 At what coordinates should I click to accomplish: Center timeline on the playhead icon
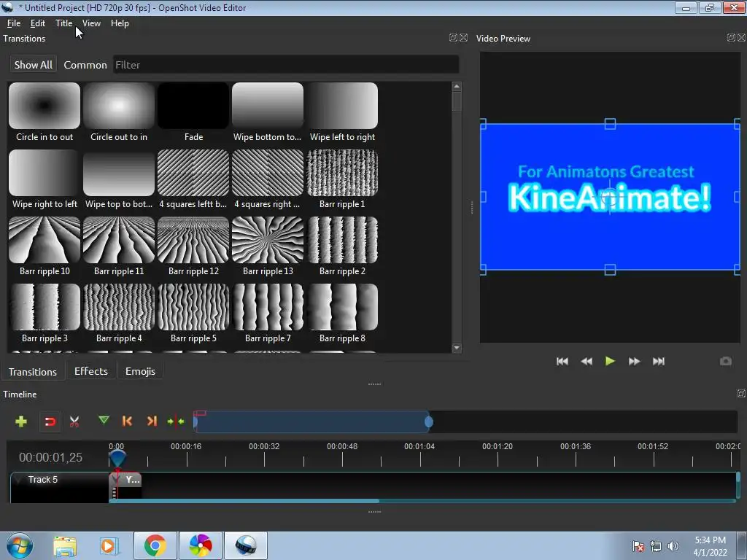tap(176, 421)
